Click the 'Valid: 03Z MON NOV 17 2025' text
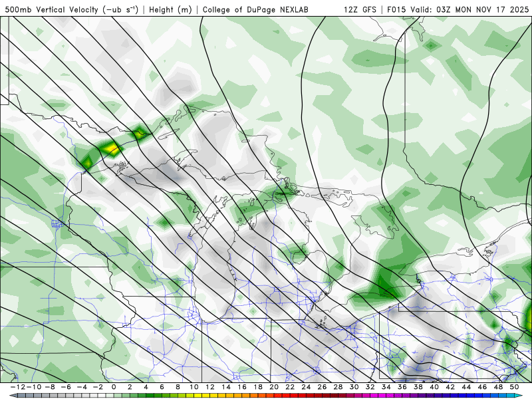Viewport: 532px width, 399px height. coord(469,9)
